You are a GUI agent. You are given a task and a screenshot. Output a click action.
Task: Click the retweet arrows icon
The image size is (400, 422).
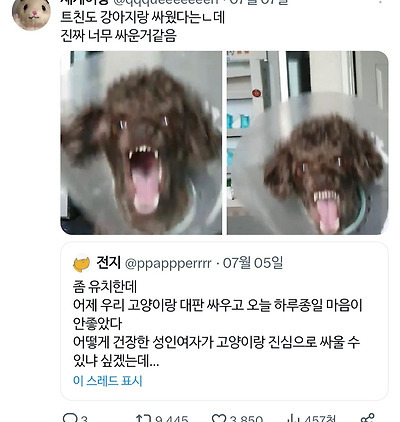click(143, 418)
